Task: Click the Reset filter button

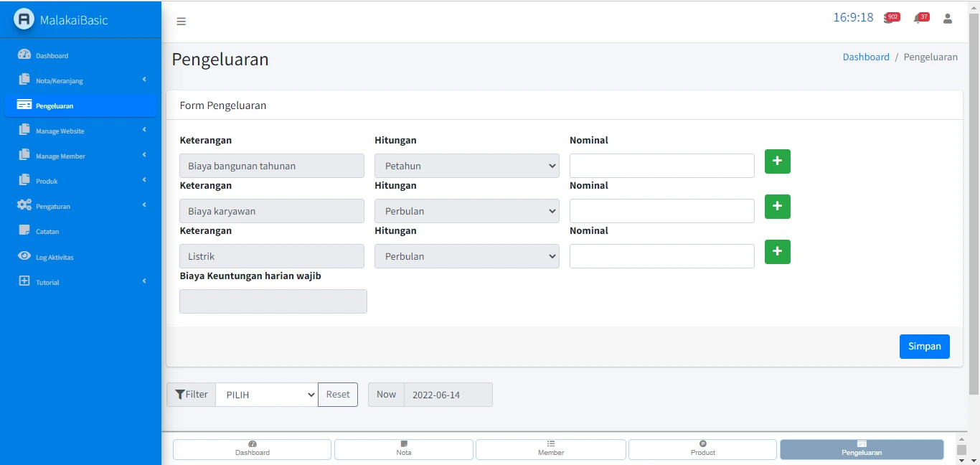Action: tap(338, 395)
